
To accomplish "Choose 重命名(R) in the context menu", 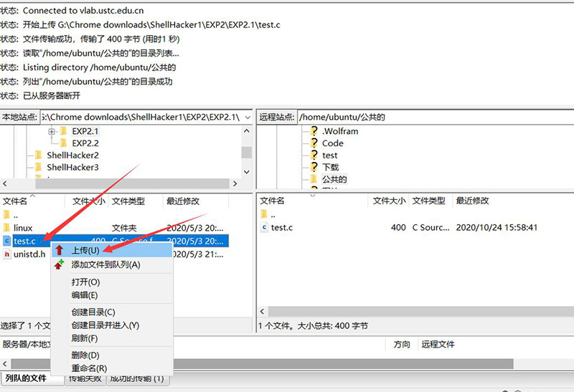I will (112, 368).
